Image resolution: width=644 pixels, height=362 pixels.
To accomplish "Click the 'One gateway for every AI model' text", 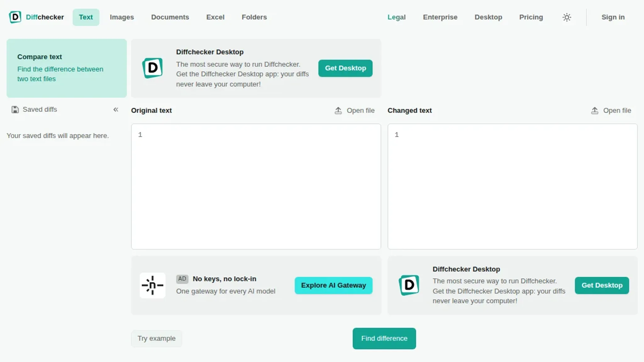I will click(x=225, y=291).
